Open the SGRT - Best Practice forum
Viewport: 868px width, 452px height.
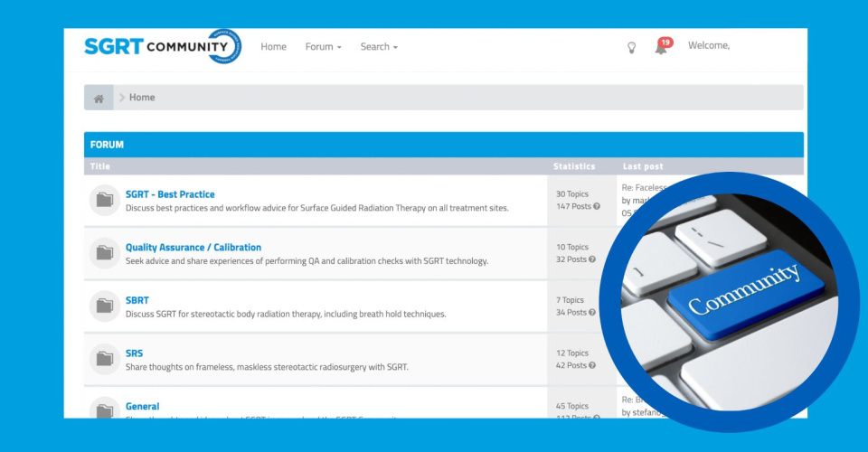click(x=170, y=194)
